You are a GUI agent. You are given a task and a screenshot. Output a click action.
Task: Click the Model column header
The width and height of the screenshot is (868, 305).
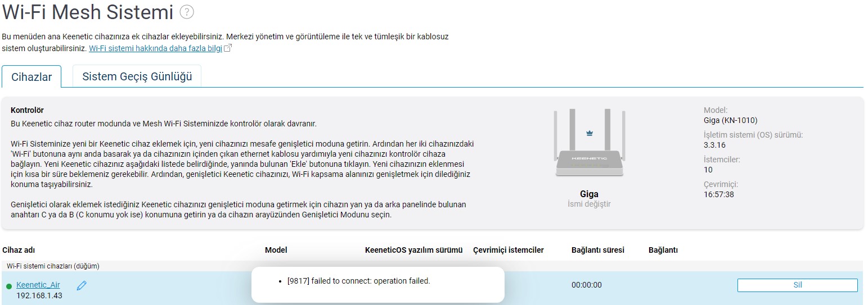(276, 250)
